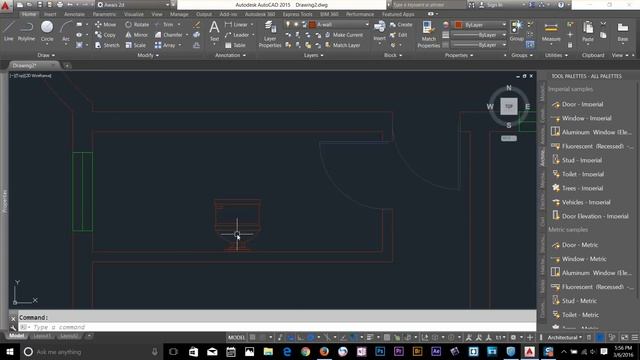Insert a Table annotation
This screenshot has height=360, width=640.
click(235, 45)
